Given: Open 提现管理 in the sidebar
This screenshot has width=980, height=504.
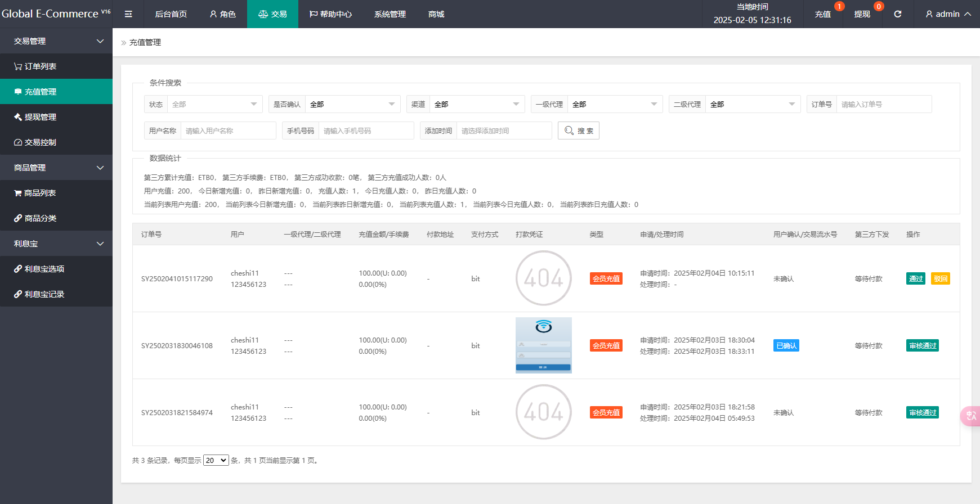Looking at the screenshot, I should pyautogui.click(x=40, y=117).
